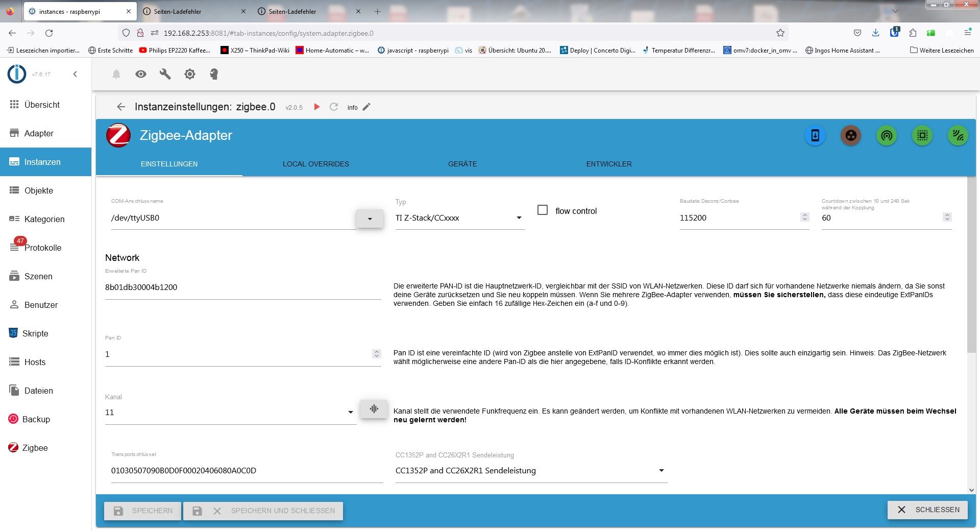The width and height of the screenshot is (980, 531).
Task: Click SPEICHERN UND SCHLIESSEN button
Action: click(263, 511)
